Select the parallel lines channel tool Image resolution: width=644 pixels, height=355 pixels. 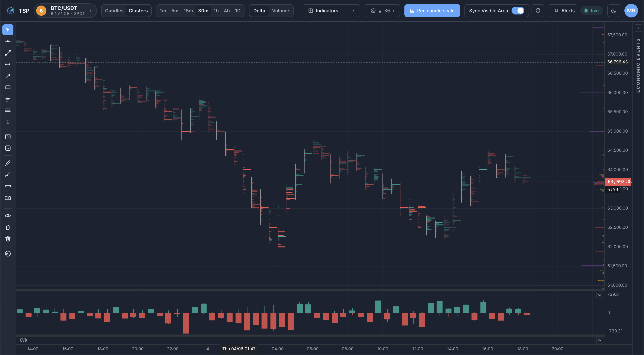8,110
